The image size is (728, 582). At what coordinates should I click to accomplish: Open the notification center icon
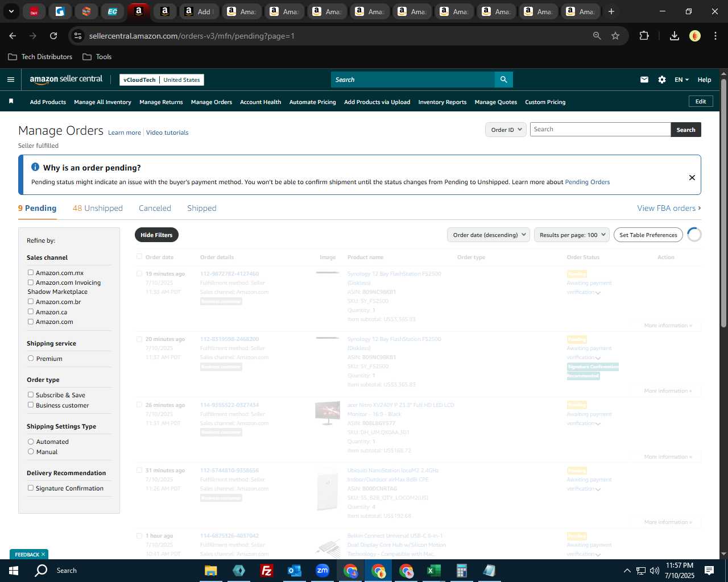coord(709,571)
